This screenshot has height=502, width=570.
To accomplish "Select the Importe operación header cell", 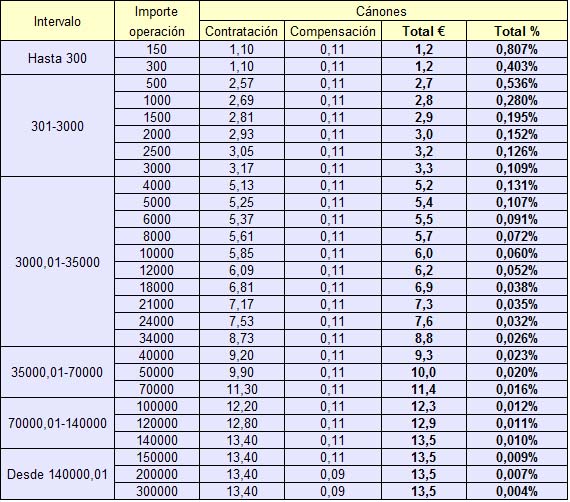I will (157, 21).
